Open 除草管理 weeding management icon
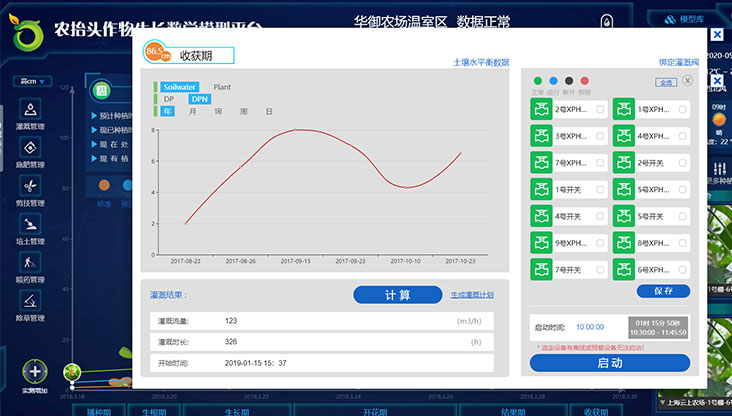732x416 pixels. [x=32, y=300]
